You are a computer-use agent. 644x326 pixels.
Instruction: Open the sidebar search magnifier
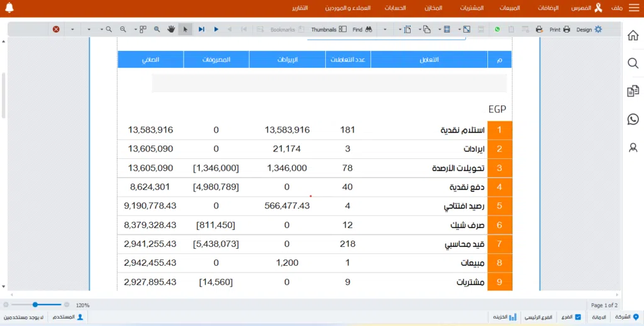(633, 63)
